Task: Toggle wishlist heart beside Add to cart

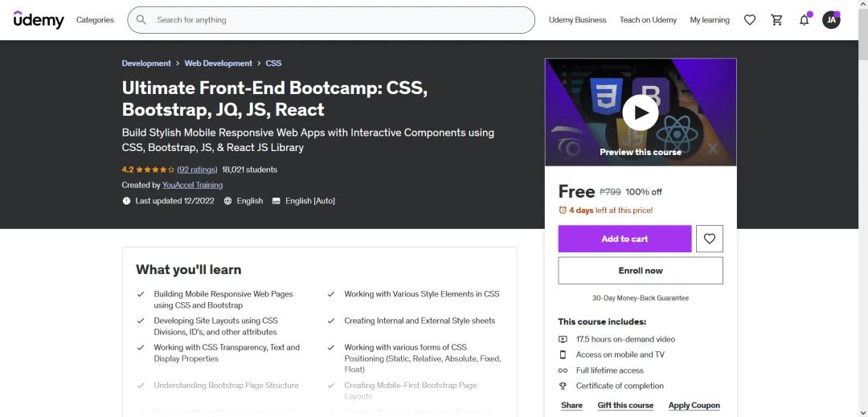Action: pyautogui.click(x=709, y=239)
